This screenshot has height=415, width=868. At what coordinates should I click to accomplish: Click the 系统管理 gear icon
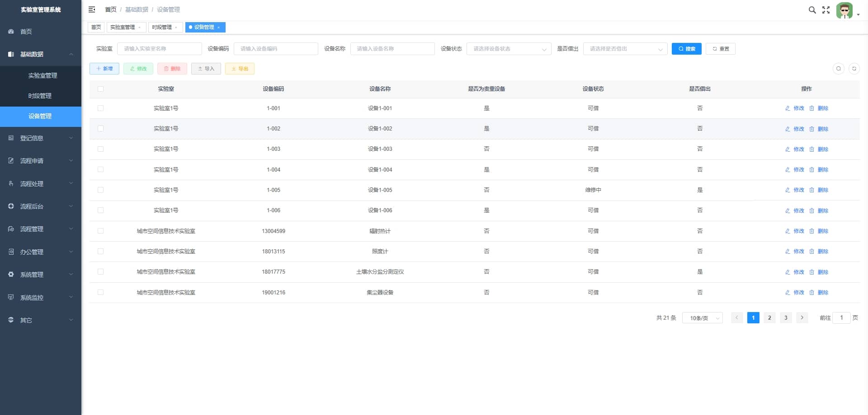tap(11, 275)
